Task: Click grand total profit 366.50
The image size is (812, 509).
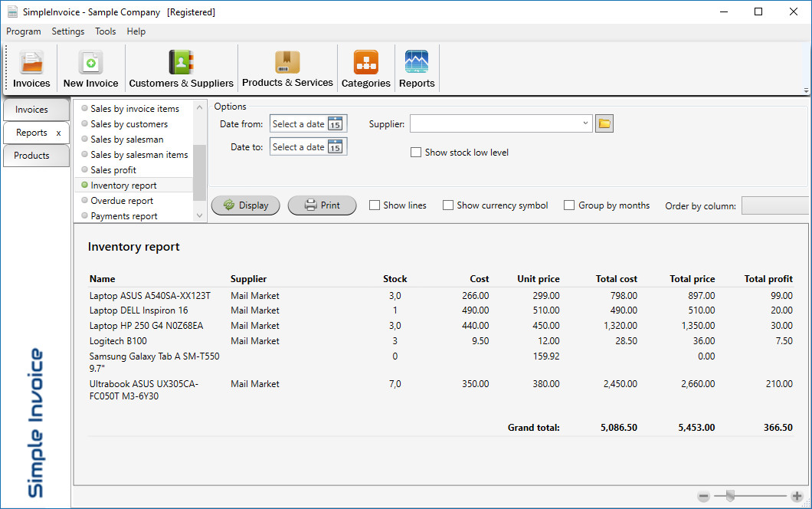Action: point(778,428)
